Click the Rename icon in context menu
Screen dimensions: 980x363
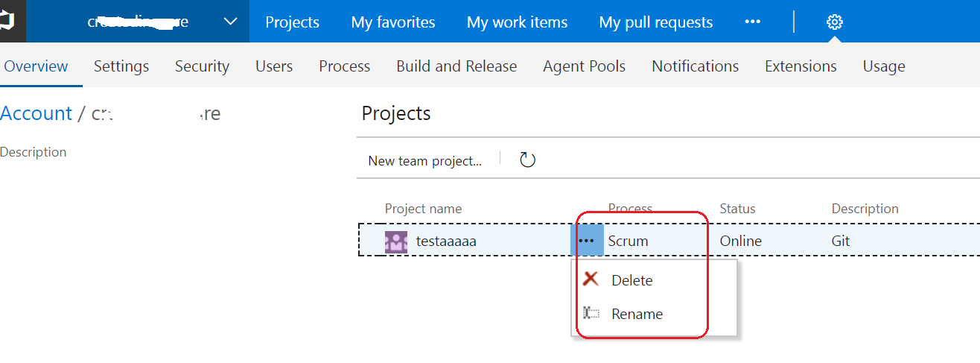pos(591,313)
